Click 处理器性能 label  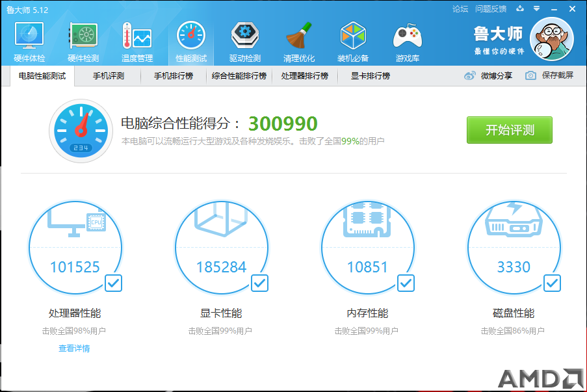pyautogui.click(x=75, y=313)
